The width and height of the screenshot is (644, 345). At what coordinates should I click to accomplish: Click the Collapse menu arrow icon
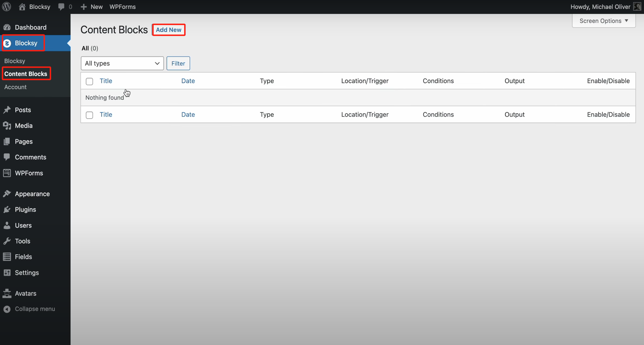pyautogui.click(x=7, y=309)
